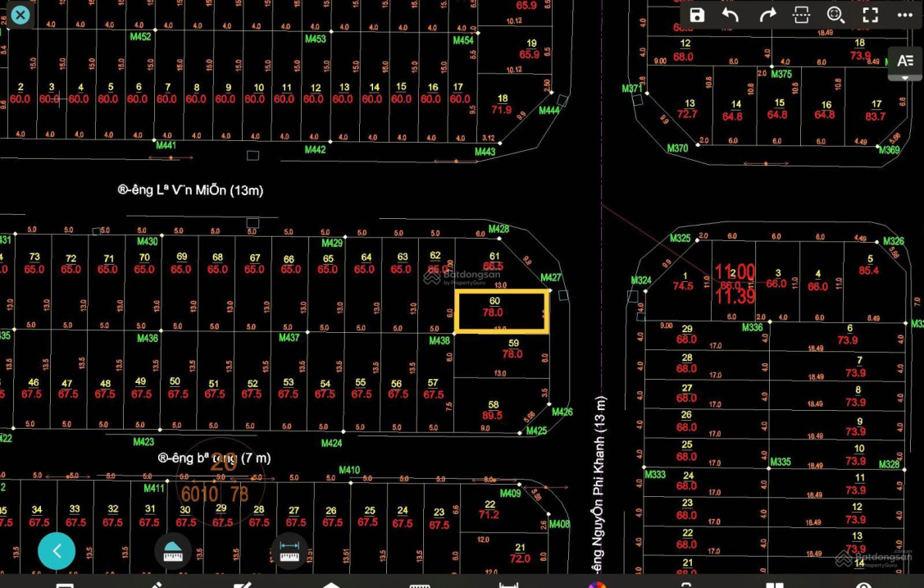Close the drawing with the teal X
The width and height of the screenshot is (924, 588).
[x=20, y=15]
